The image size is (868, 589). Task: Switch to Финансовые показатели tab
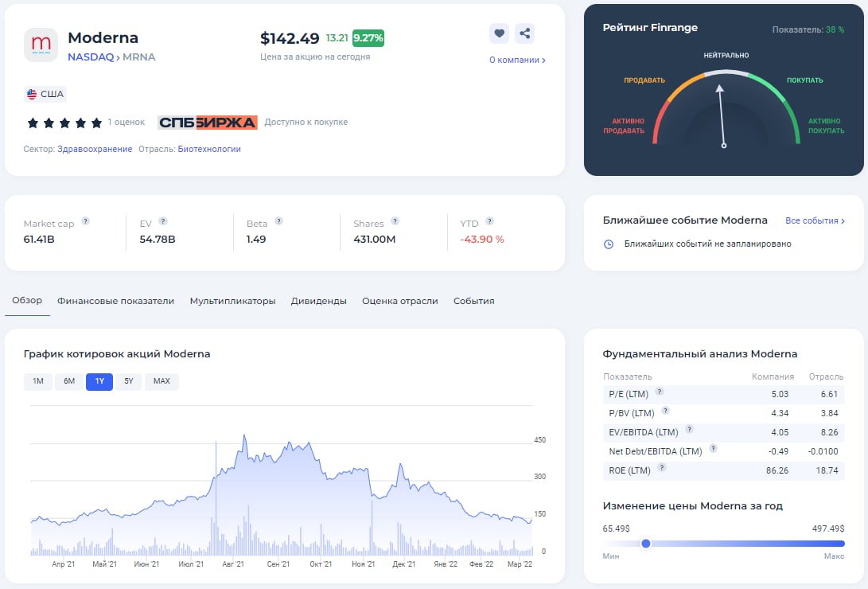pos(115,301)
